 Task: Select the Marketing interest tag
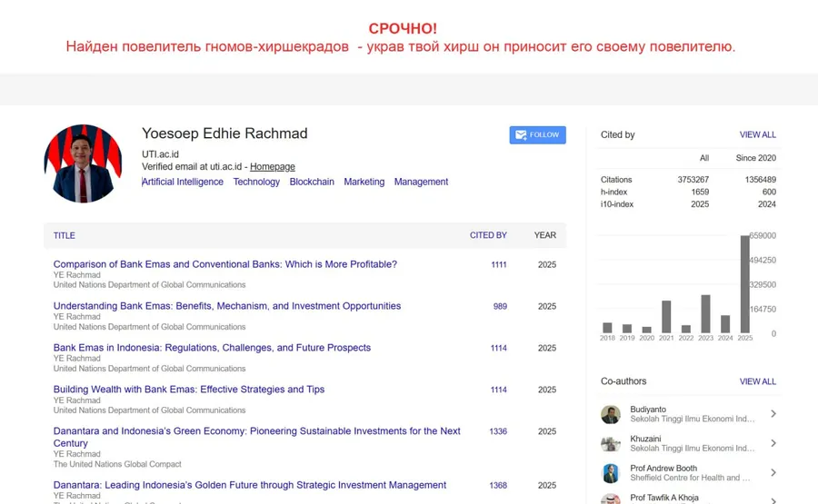coord(364,182)
